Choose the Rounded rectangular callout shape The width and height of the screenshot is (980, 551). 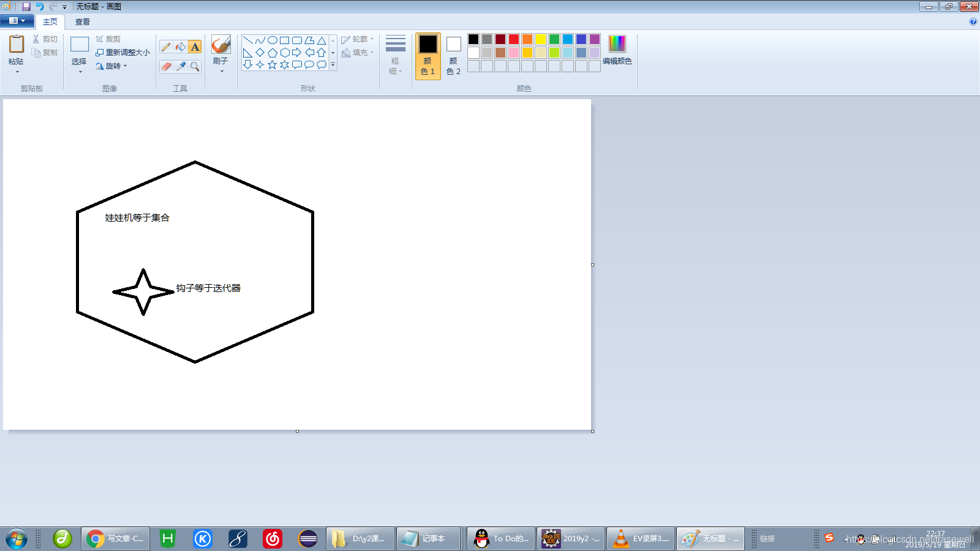point(297,64)
